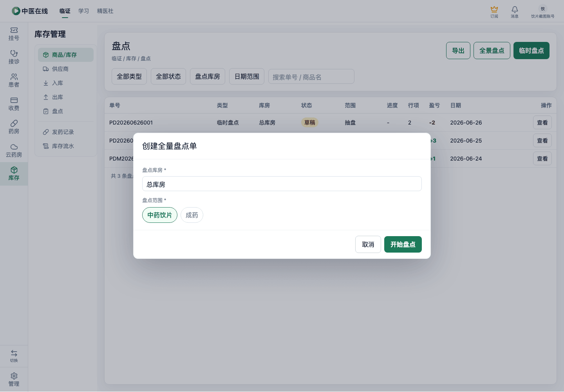
Task: Click the 切换 switch icon
Action: [x=14, y=353]
